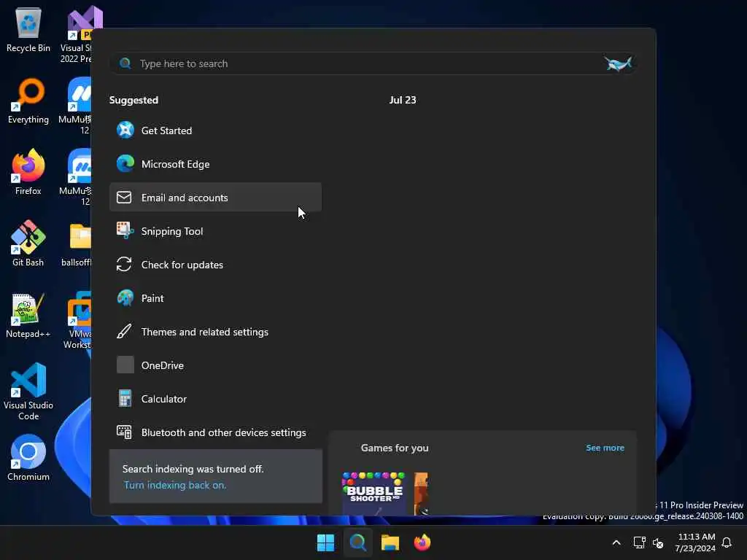Open Check for updates setting

pyautogui.click(x=215, y=264)
